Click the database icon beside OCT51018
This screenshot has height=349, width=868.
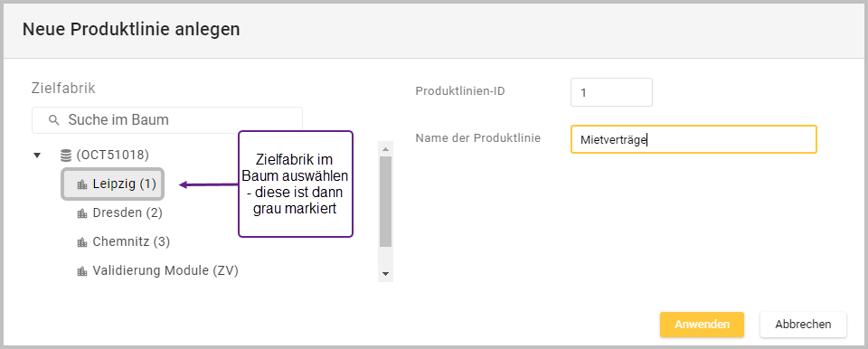pos(66,156)
